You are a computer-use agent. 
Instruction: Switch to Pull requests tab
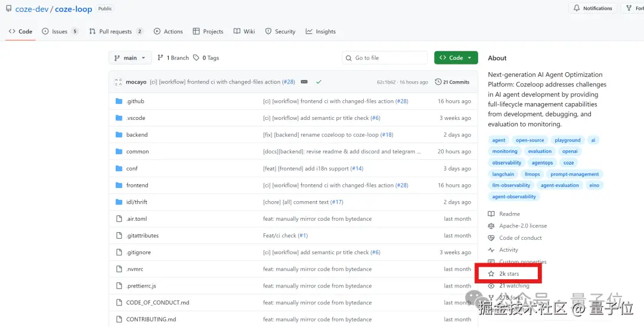[116, 31]
